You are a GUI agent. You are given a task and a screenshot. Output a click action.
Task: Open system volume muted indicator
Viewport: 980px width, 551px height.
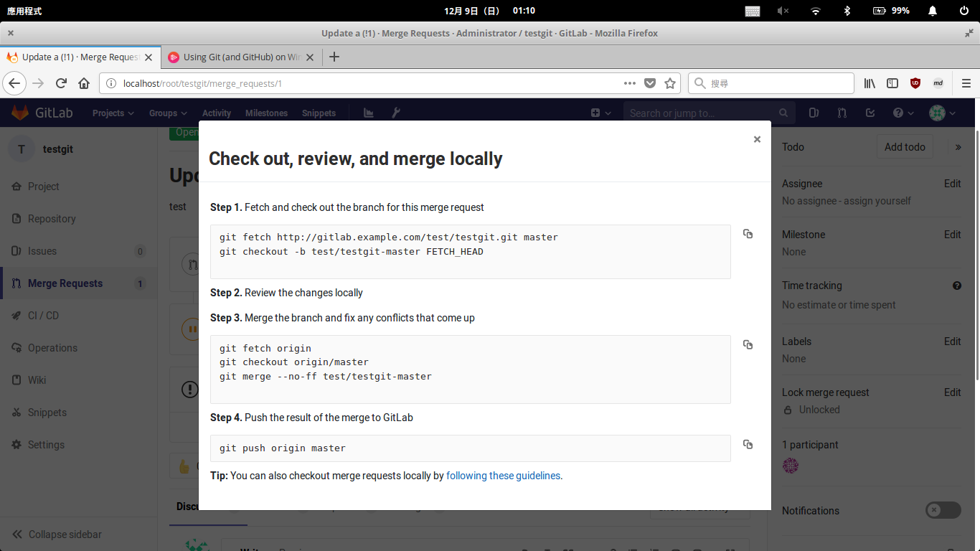783,11
